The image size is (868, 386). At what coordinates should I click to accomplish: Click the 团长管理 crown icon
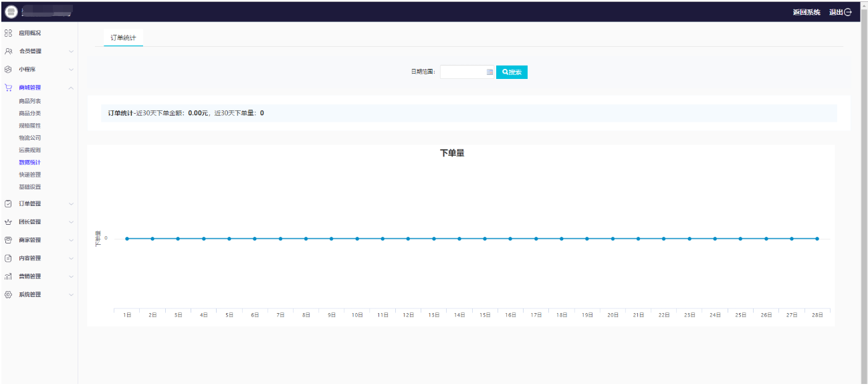click(8, 221)
